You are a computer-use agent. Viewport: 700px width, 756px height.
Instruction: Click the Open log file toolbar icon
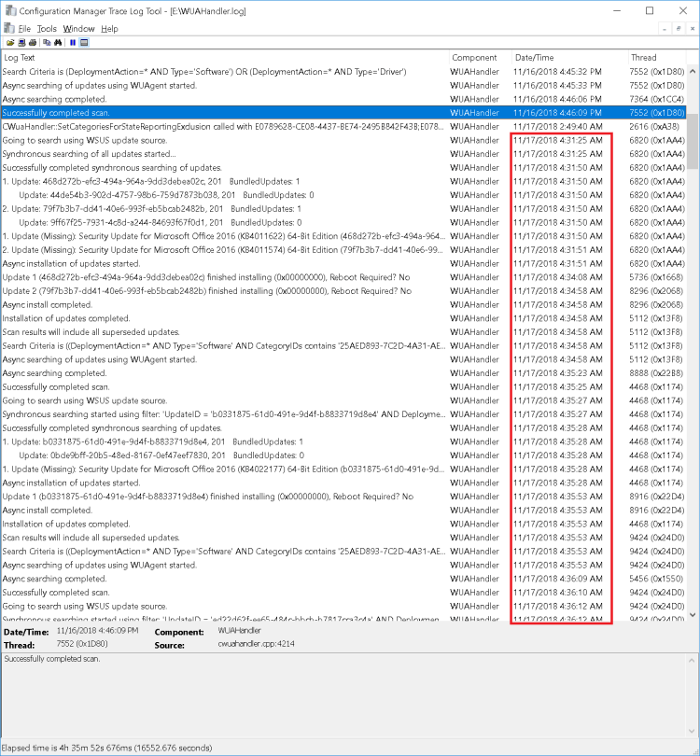point(9,43)
